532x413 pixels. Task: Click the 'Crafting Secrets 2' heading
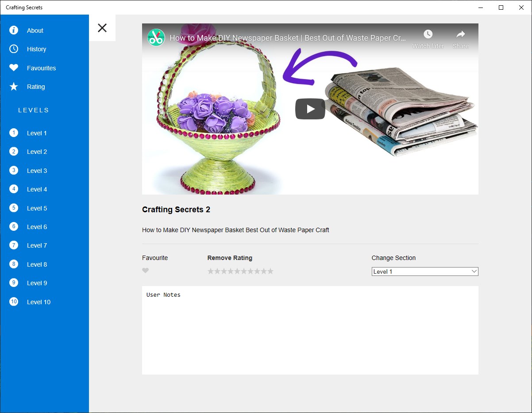click(176, 210)
